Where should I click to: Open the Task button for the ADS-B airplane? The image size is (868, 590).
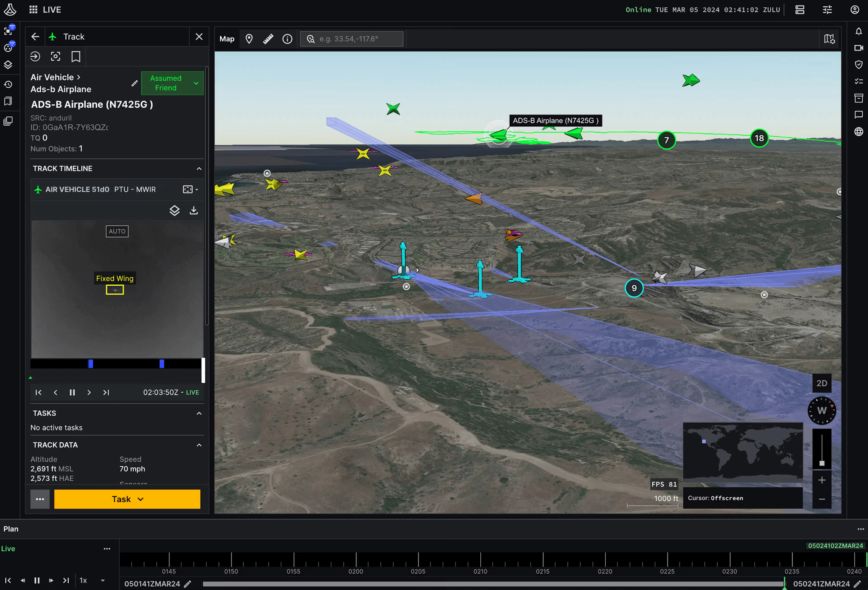(x=127, y=499)
